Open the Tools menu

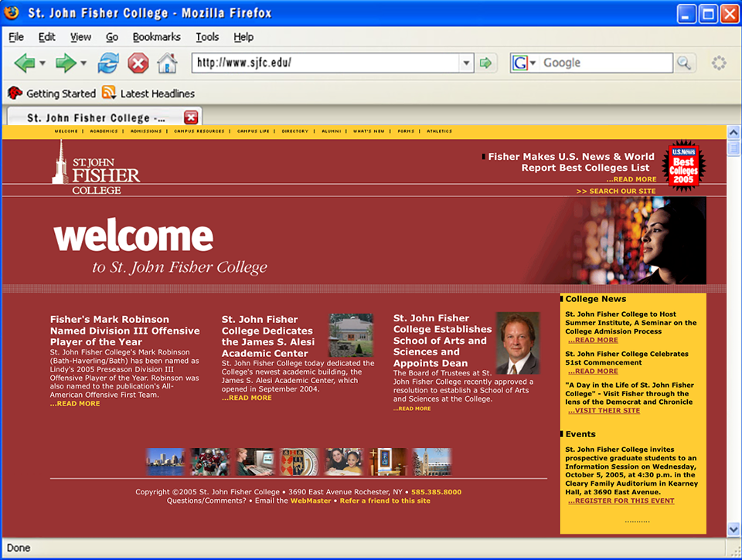coord(207,37)
